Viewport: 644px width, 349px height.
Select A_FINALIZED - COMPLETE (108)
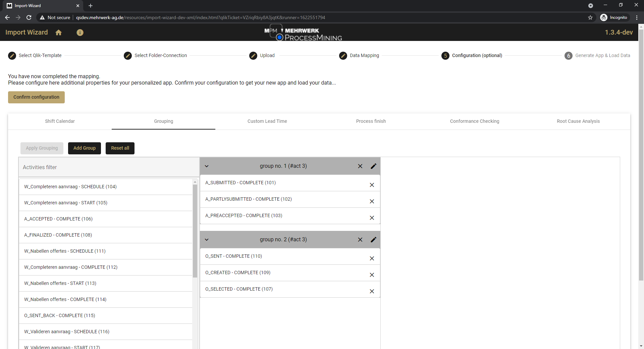[x=106, y=235]
